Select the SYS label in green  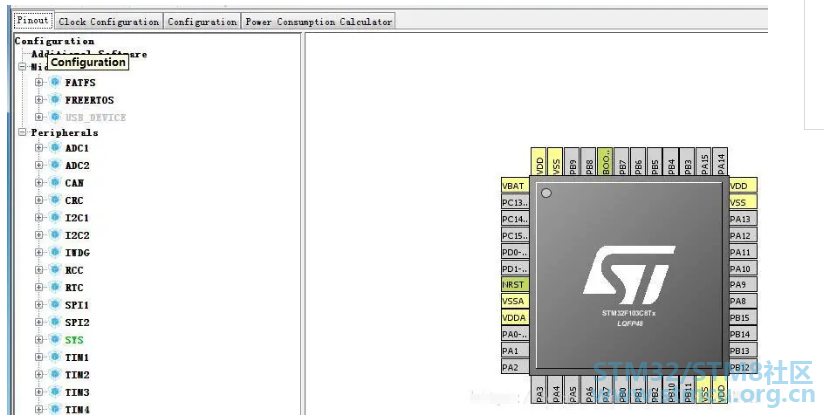coord(74,340)
